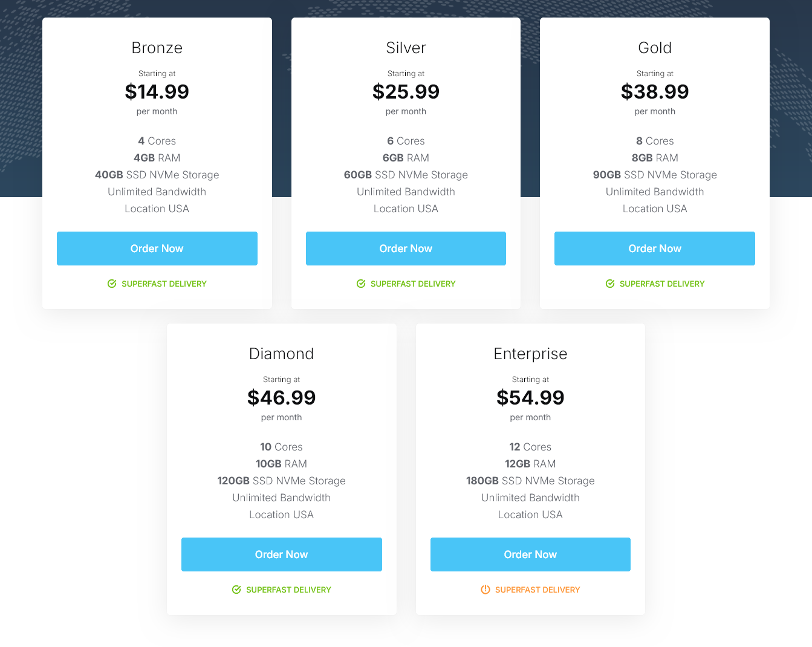Click Enterprise's orange SUPERFAST DELIVERY label

pos(538,590)
